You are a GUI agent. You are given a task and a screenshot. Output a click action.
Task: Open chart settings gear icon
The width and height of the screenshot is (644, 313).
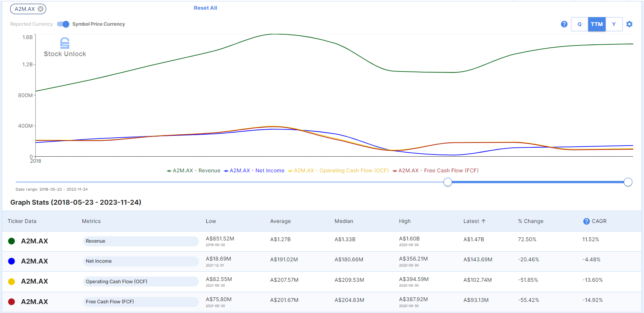[x=629, y=24]
